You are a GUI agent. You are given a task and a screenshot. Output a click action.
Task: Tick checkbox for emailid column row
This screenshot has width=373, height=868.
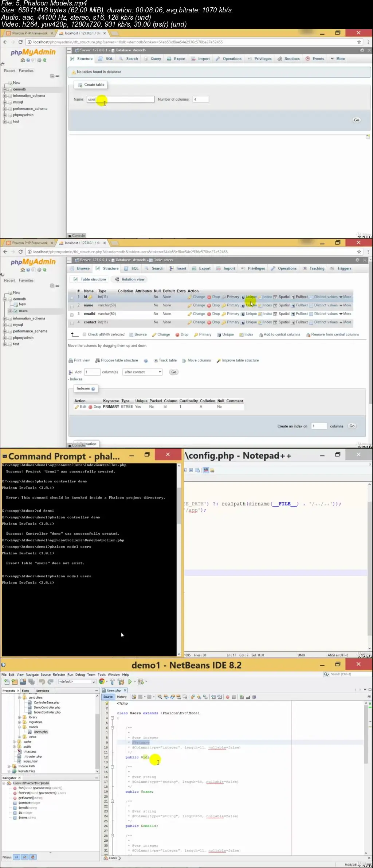tap(72, 315)
